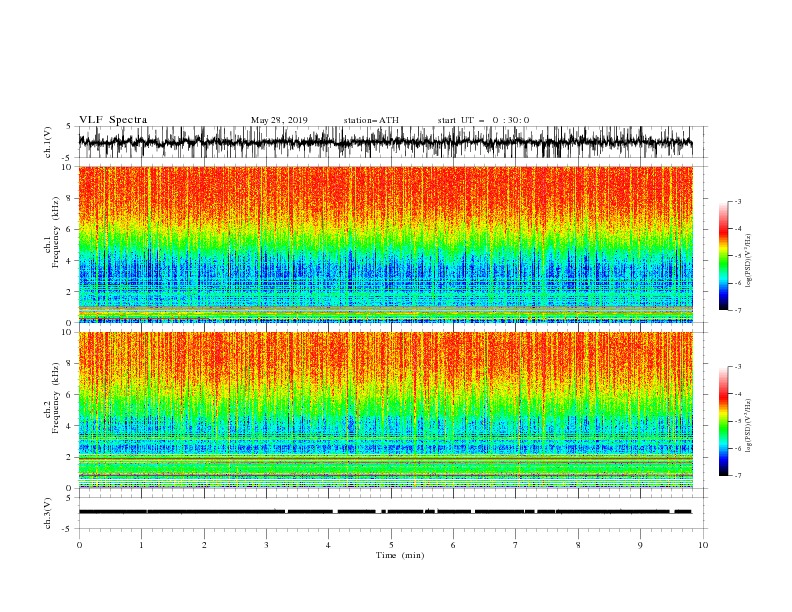Click the ch.1 colorbar 'log(PSD)(V²/Hz)' label
This screenshot has height=612, width=792.
coord(748,261)
